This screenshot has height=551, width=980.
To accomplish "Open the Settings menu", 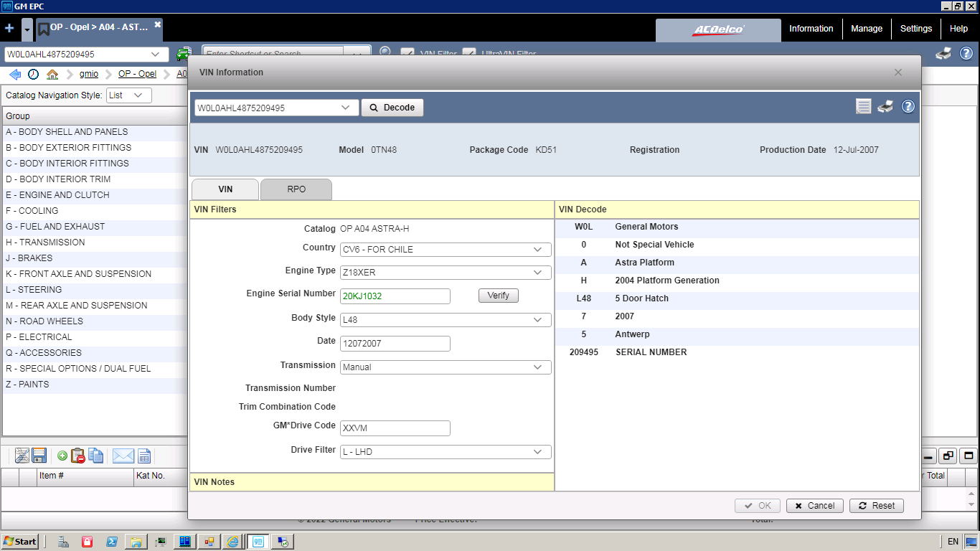I will (916, 29).
